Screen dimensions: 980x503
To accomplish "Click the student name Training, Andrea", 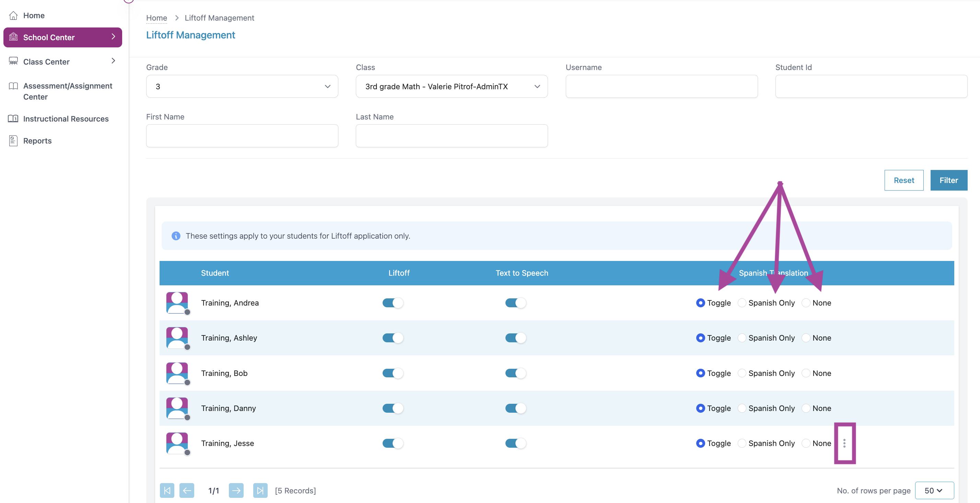I will [230, 303].
